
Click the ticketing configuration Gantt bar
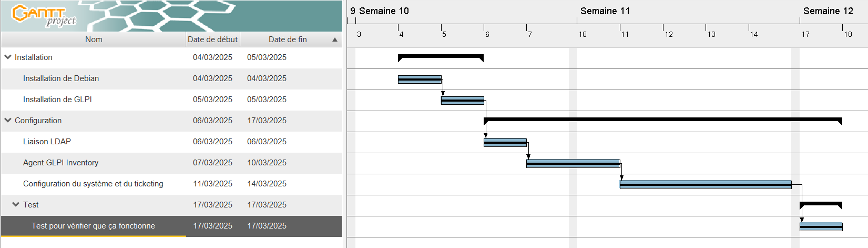tap(706, 185)
